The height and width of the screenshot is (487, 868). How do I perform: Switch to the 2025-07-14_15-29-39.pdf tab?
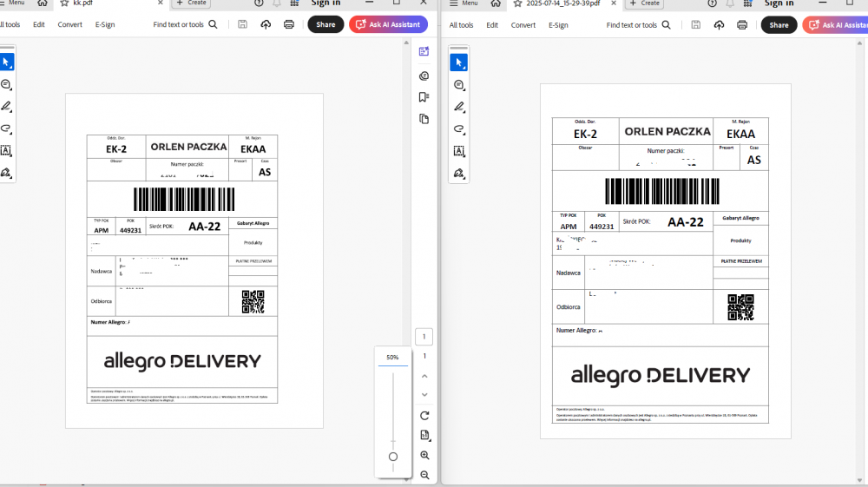coord(563,3)
